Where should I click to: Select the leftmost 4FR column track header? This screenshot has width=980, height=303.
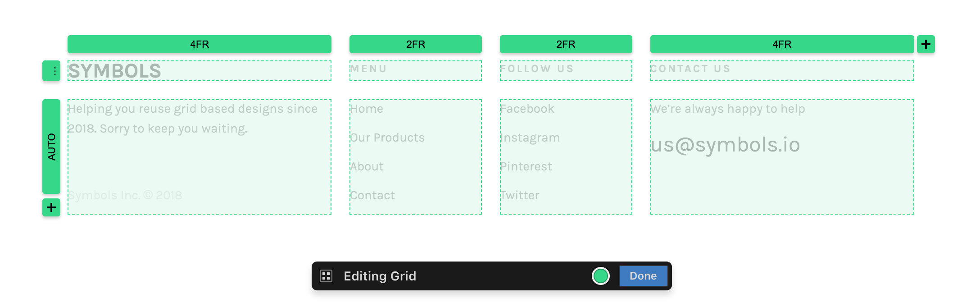click(199, 44)
